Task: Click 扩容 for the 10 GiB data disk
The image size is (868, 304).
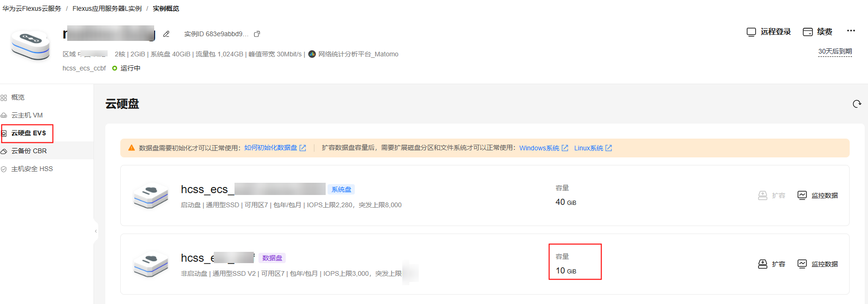Action: (772, 264)
